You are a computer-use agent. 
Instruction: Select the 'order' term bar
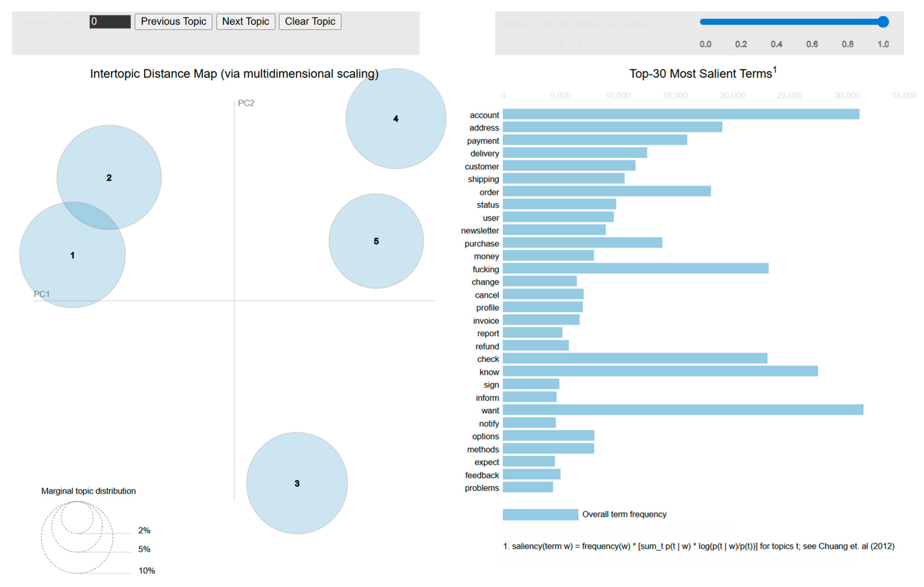[607, 192]
